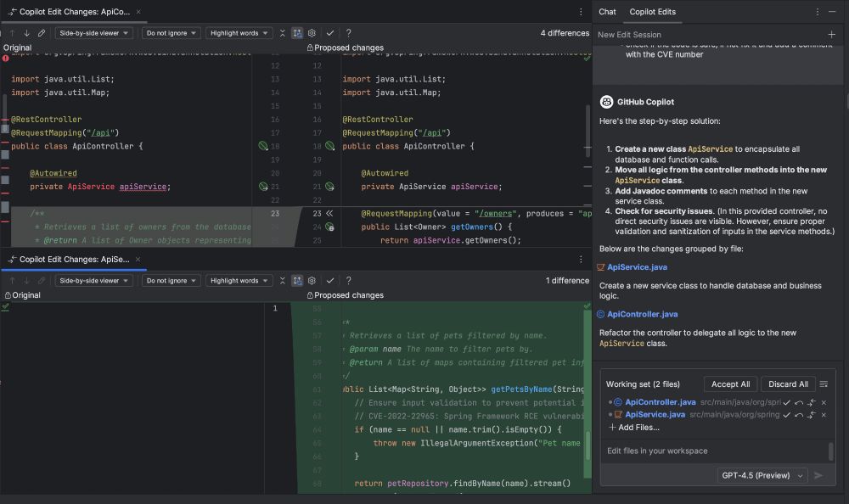Show diff icon for ApiController.java in working set
Image resolution: width=849 pixels, height=504 pixels.
tap(811, 402)
